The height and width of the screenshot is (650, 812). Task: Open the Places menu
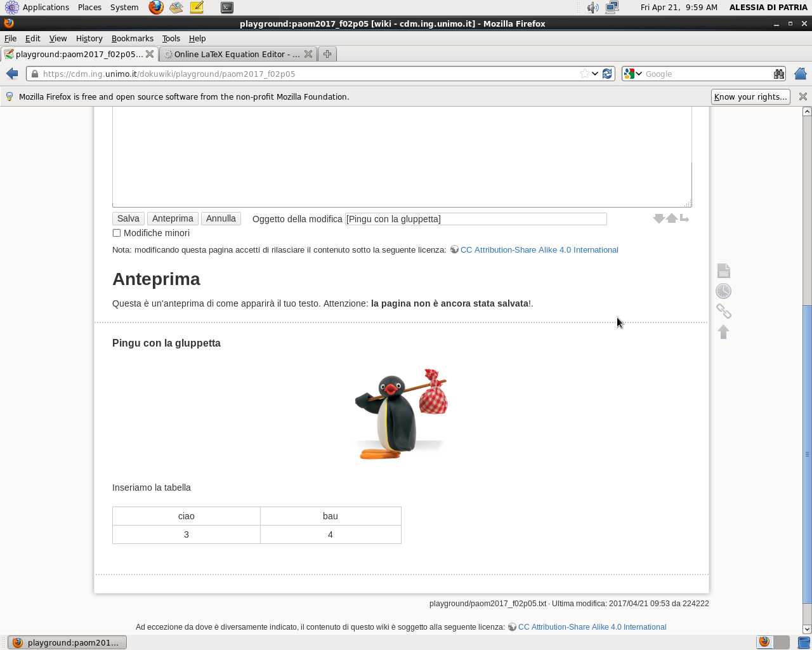tap(89, 8)
